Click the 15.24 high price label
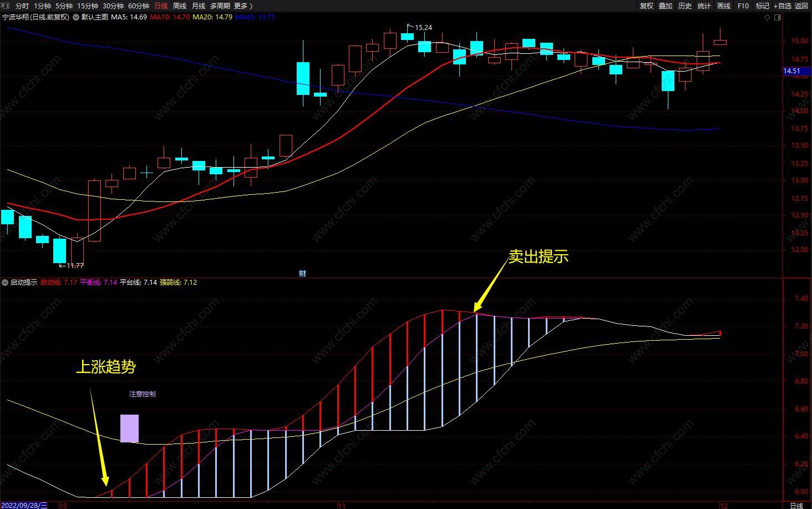This screenshot has height=509, width=812. (x=423, y=28)
